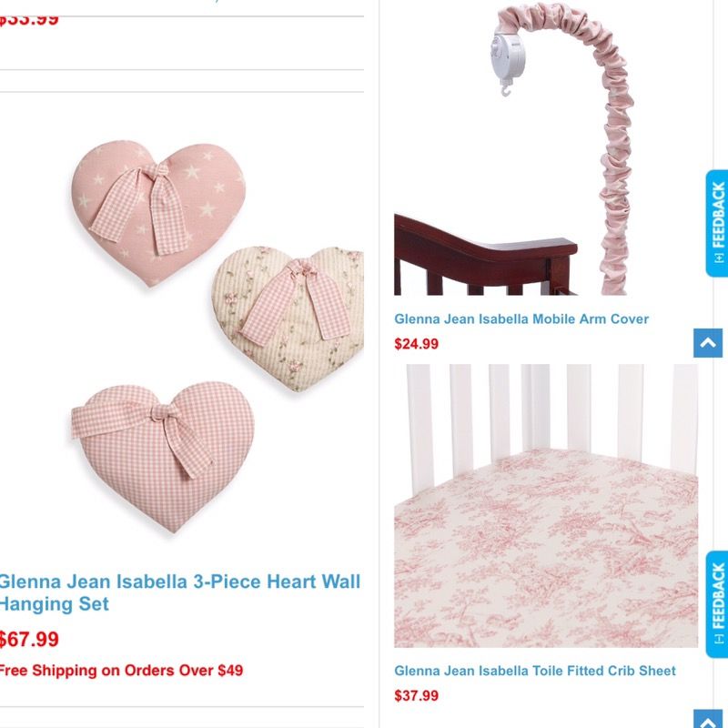Open the upper Feedback side tab
This screenshot has height=728, width=728.
click(717, 223)
